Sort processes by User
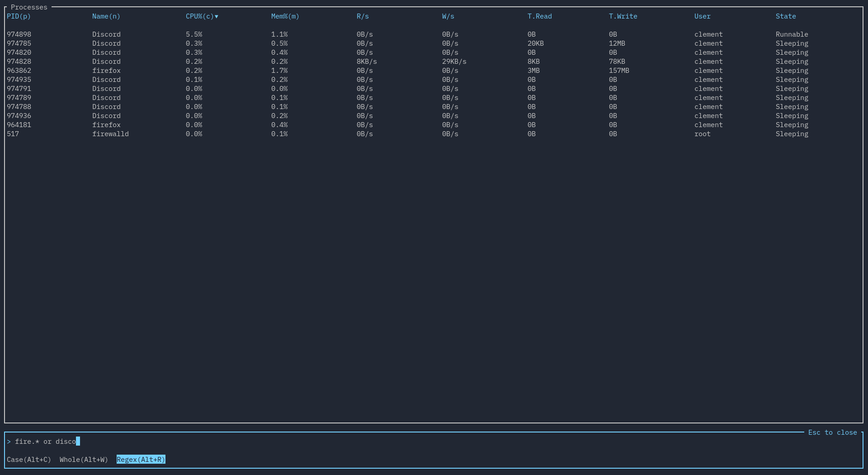 702,16
